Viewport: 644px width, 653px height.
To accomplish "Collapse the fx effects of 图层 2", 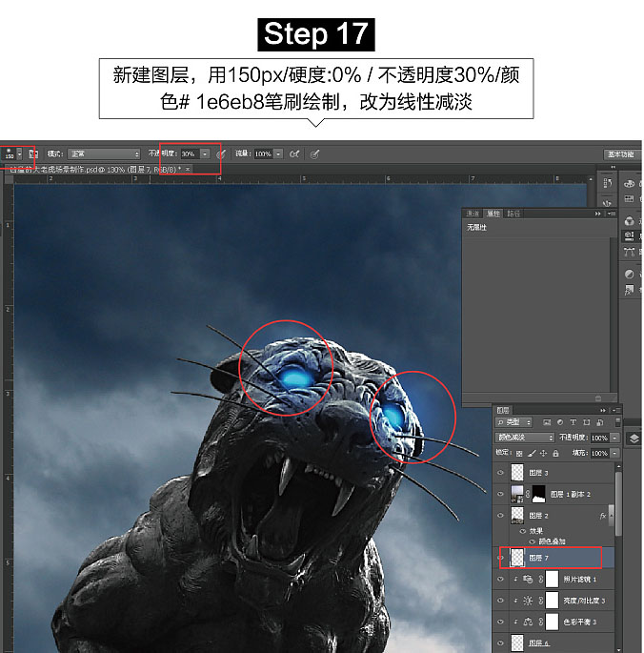I will pyautogui.click(x=611, y=516).
